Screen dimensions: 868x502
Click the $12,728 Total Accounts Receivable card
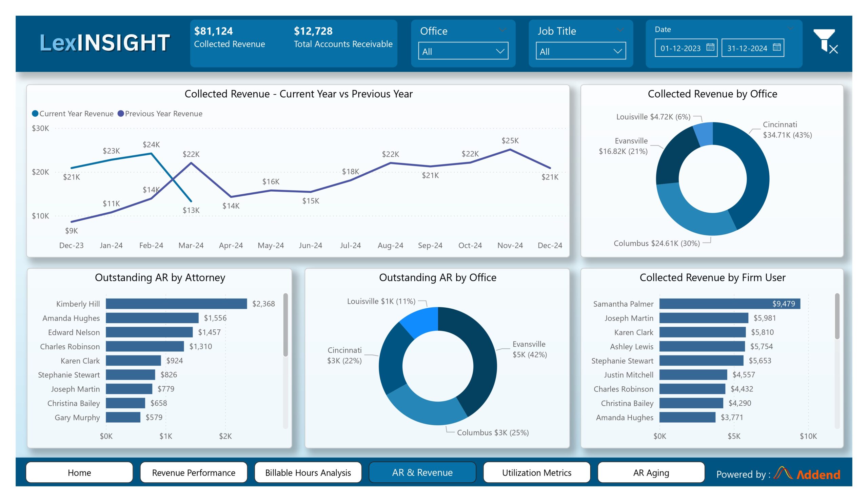343,37
